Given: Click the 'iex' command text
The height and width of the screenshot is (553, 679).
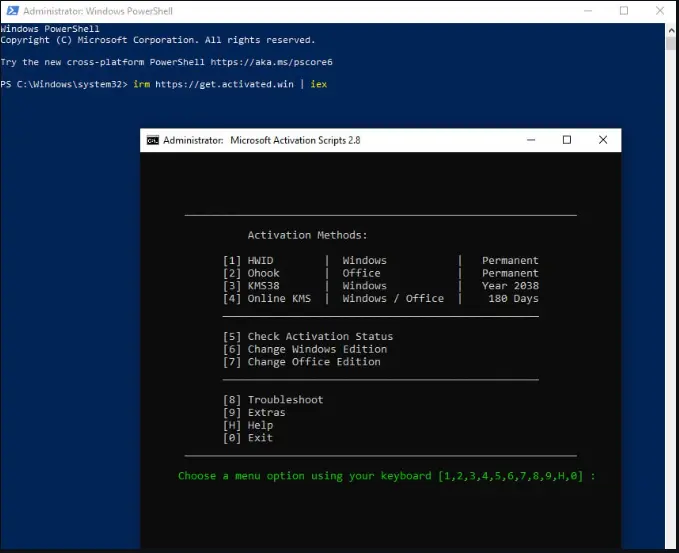Looking at the screenshot, I should coord(319,84).
